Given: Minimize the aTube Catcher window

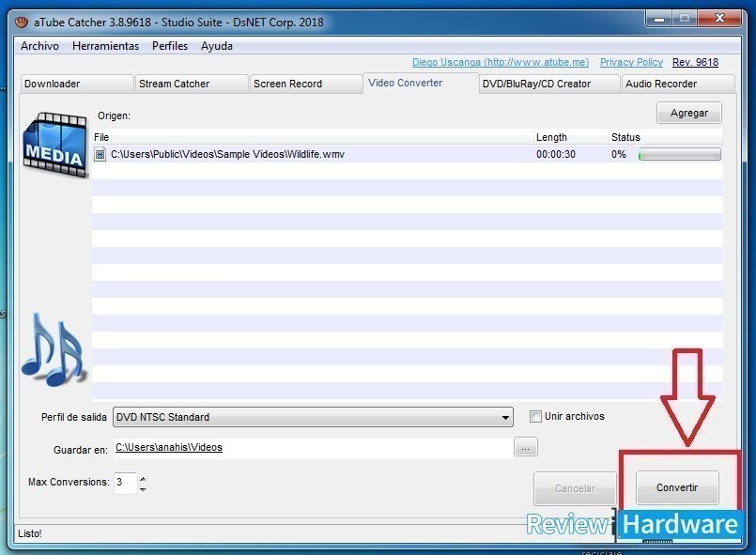Looking at the screenshot, I should pos(659,19).
